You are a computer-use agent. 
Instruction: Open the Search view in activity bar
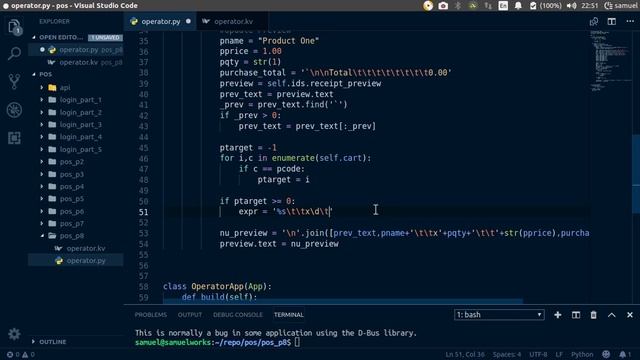coord(14,53)
